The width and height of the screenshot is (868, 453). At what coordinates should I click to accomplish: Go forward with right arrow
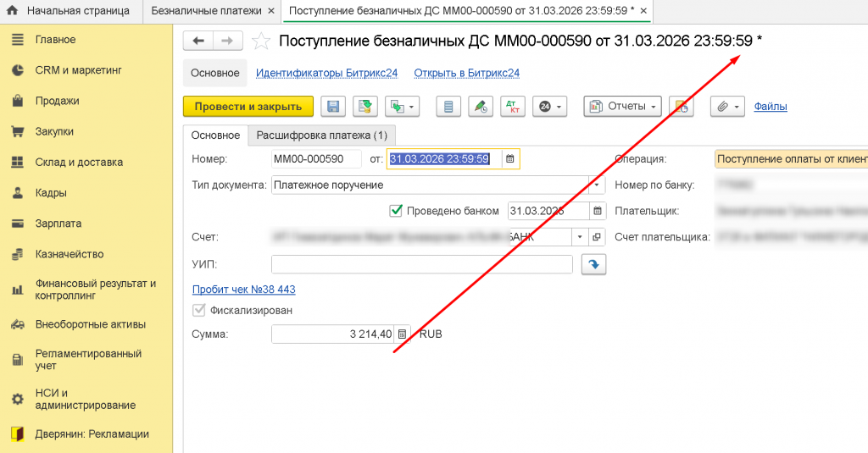pos(227,41)
